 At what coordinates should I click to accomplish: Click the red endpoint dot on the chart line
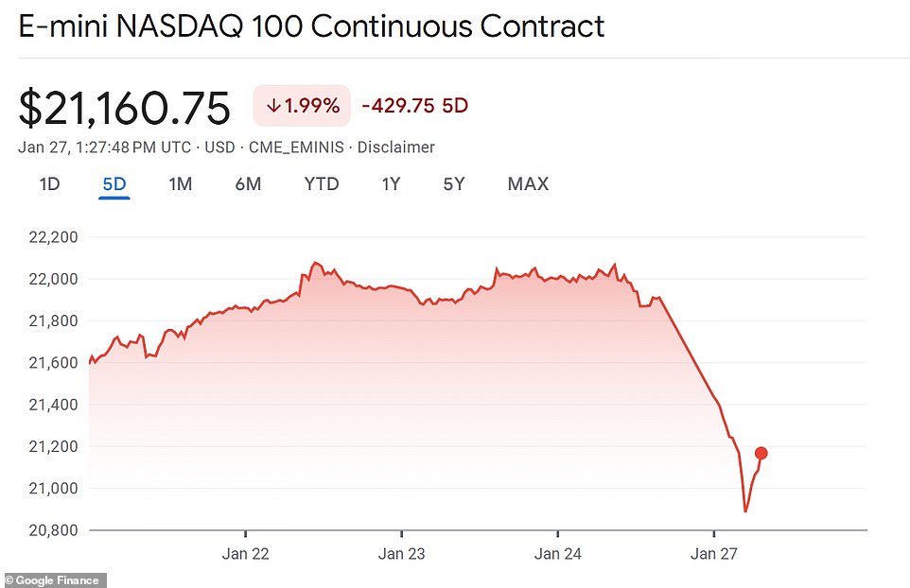[x=761, y=453]
